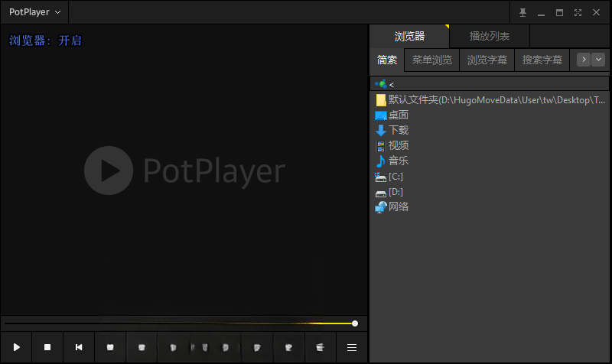Show more tabs with the right-arrow button
The height and width of the screenshot is (364, 612).
584,60
